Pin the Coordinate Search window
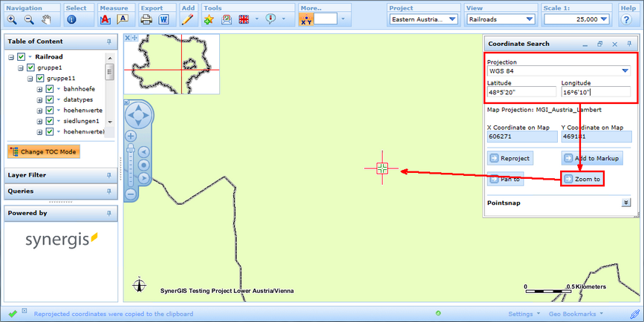644x322 pixels. tap(629, 44)
